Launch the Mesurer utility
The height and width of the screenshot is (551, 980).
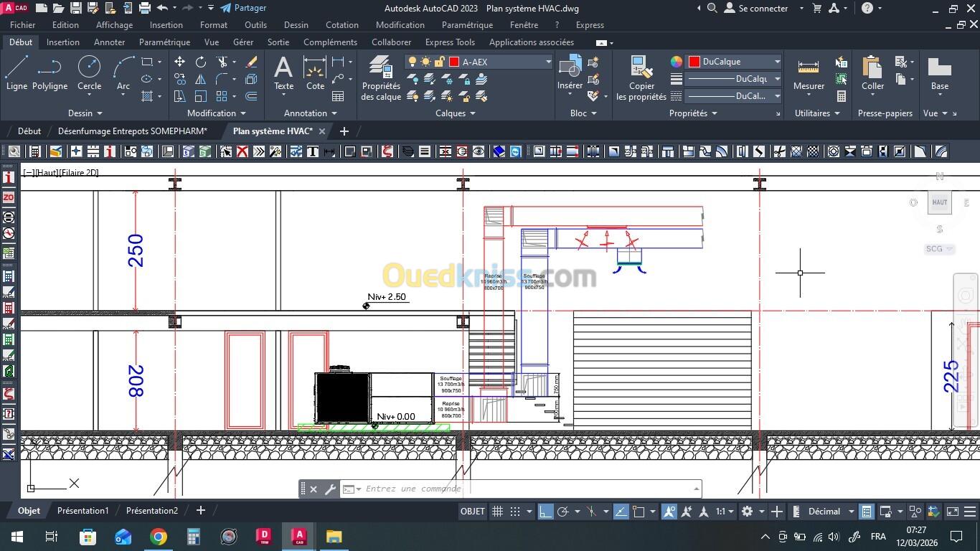[x=809, y=73]
